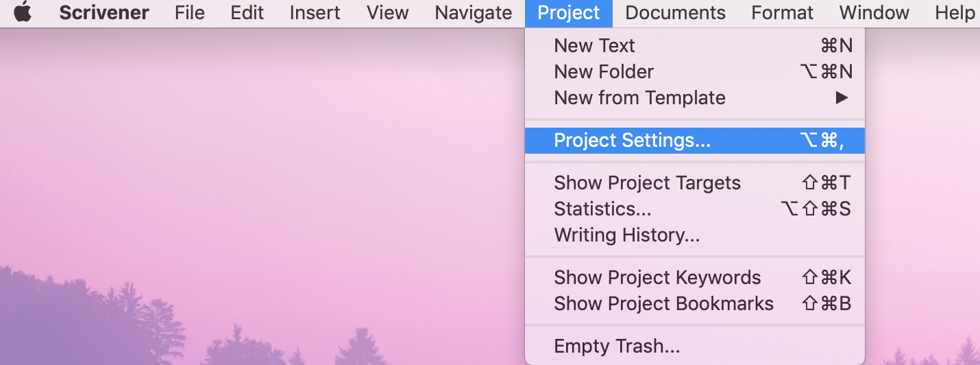The image size is (980, 365).
Task: Open the Edit menu
Action: [247, 12]
